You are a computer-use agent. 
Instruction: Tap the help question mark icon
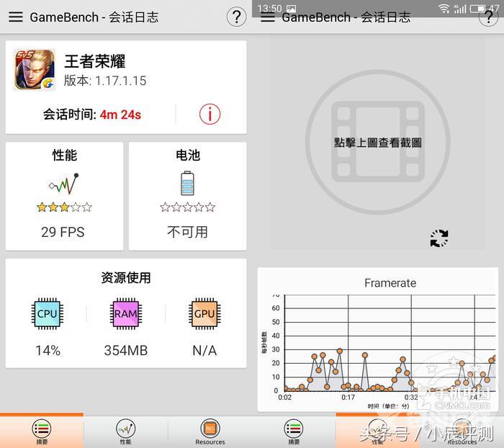(x=236, y=17)
